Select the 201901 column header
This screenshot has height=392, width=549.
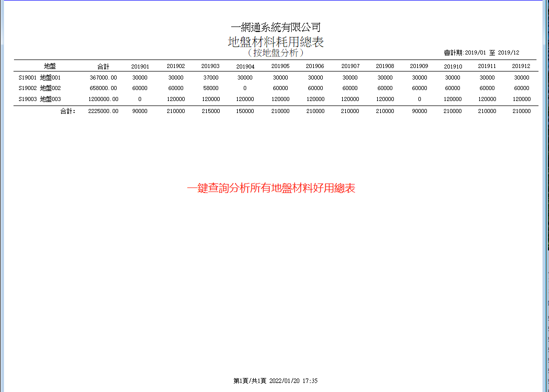pos(140,65)
